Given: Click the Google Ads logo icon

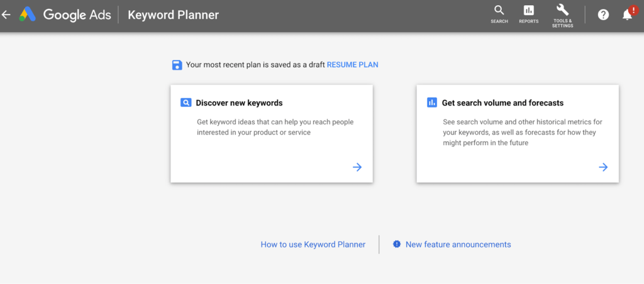Looking at the screenshot, I should 28,15.
